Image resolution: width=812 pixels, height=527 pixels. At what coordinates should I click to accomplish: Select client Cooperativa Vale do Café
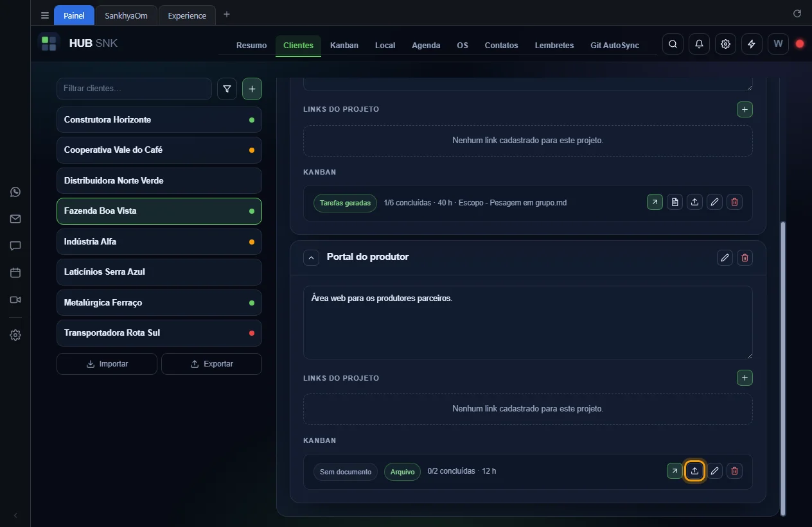click(x=159, y=150)
